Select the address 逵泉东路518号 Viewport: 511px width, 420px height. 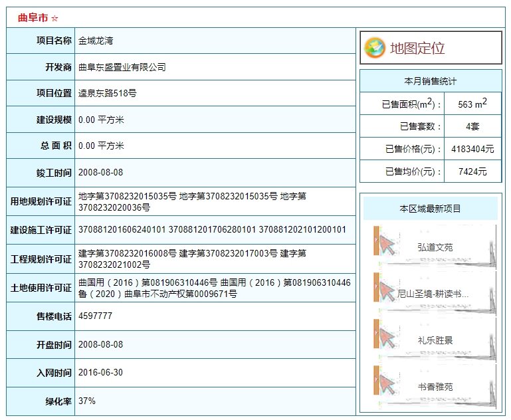coord(107,93)
